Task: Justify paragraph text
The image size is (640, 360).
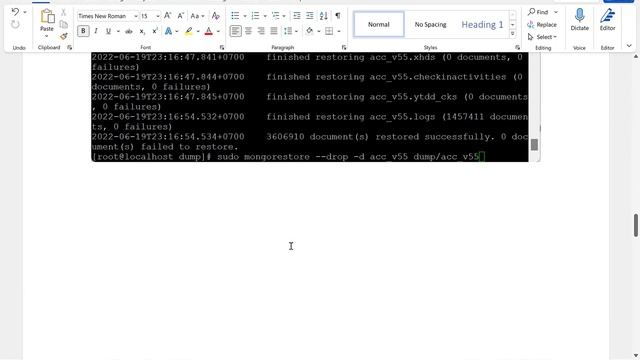Action: pos(274,31)
